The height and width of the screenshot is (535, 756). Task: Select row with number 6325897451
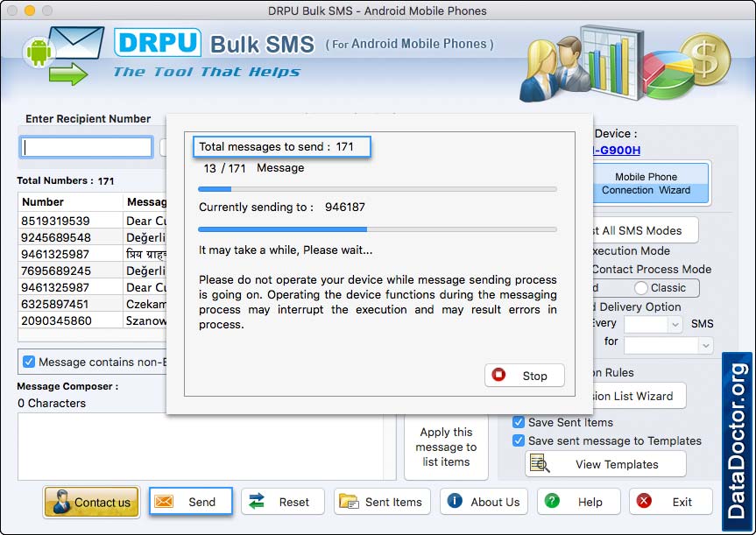(92, 304)
